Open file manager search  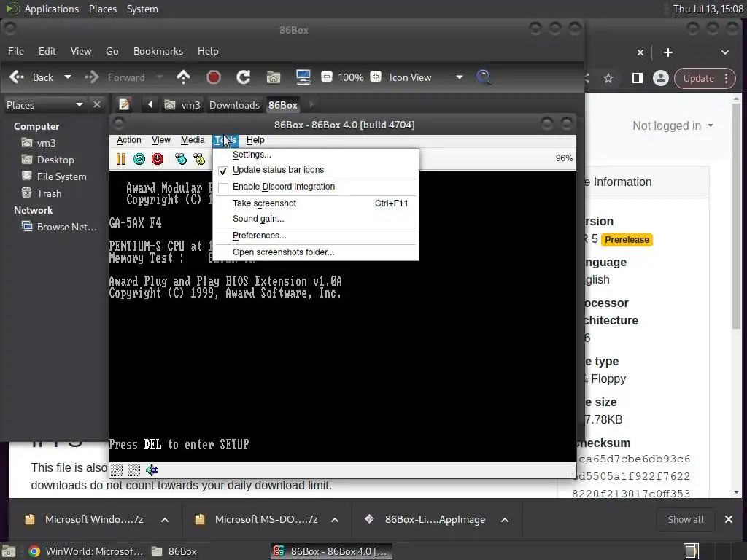(x=484, y=77)
